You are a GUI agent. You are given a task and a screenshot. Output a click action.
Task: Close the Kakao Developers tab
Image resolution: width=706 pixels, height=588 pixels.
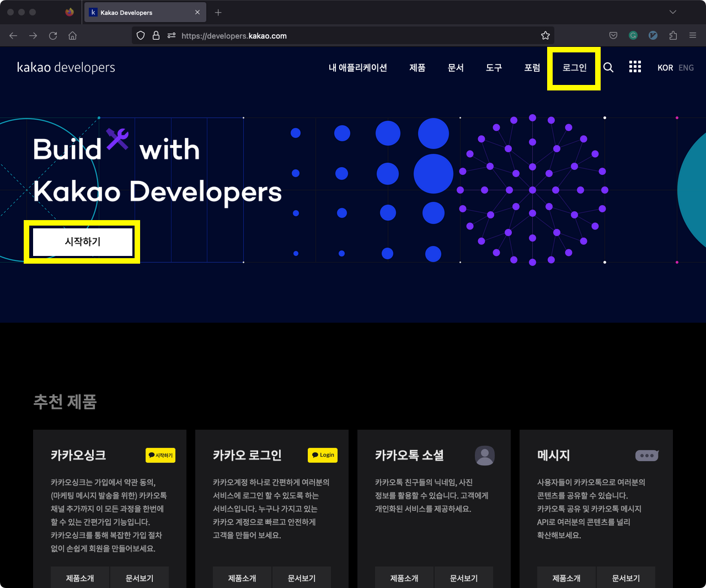point(197,12)
